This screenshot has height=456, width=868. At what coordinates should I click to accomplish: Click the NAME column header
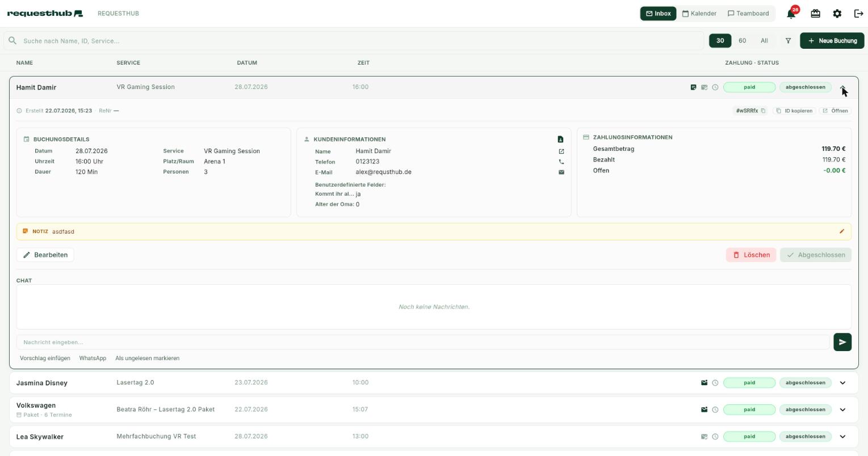coord(24,63)
